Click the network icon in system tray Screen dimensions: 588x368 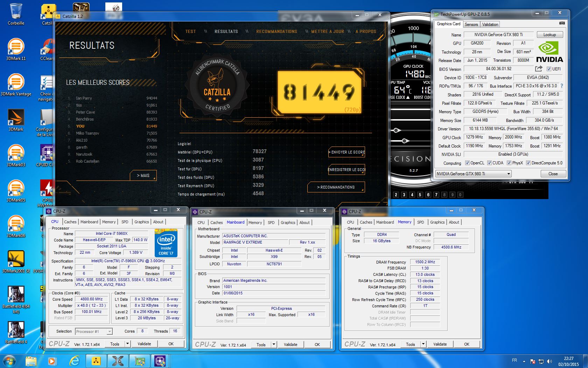point(541,361)
